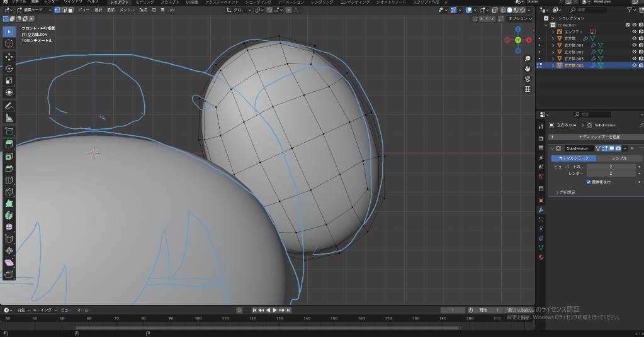The image size is (644, 337).
Task: Choose the 3D Cursor tool
Action: point(9,43)
